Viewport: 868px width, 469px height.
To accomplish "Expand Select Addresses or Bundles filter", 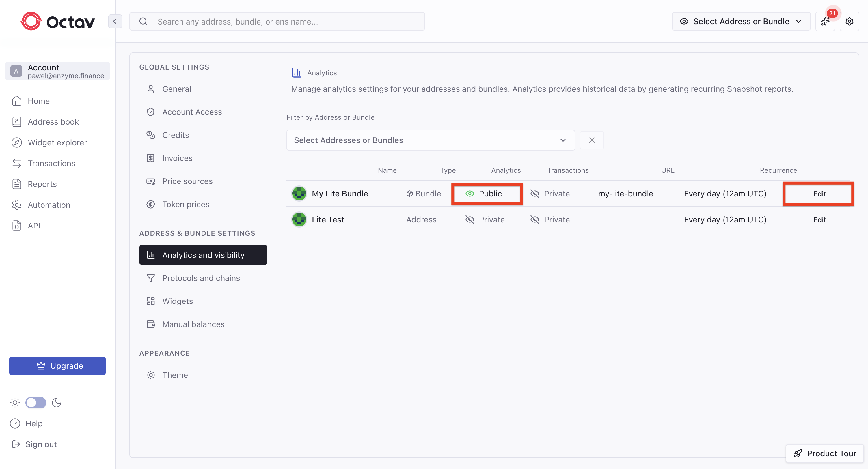I will coord(430,140).
